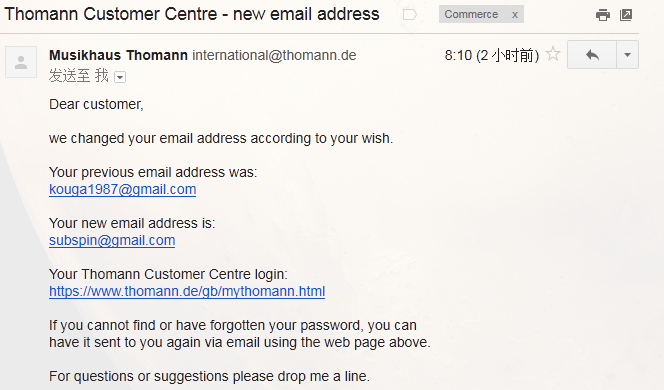Image resolution: width=664 pixels, height=390 pixels.
Task: Remove the Commerce label with x
Action: [x=515, y=15]
